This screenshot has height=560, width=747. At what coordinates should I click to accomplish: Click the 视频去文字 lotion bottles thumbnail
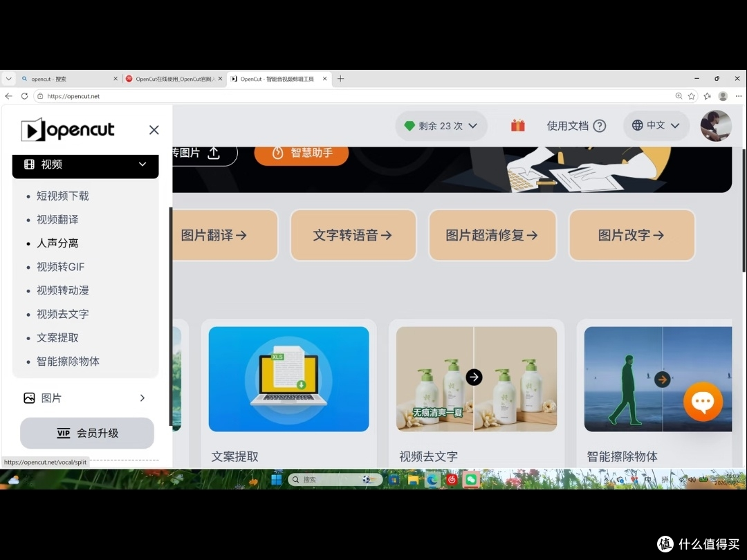[477, 379]
